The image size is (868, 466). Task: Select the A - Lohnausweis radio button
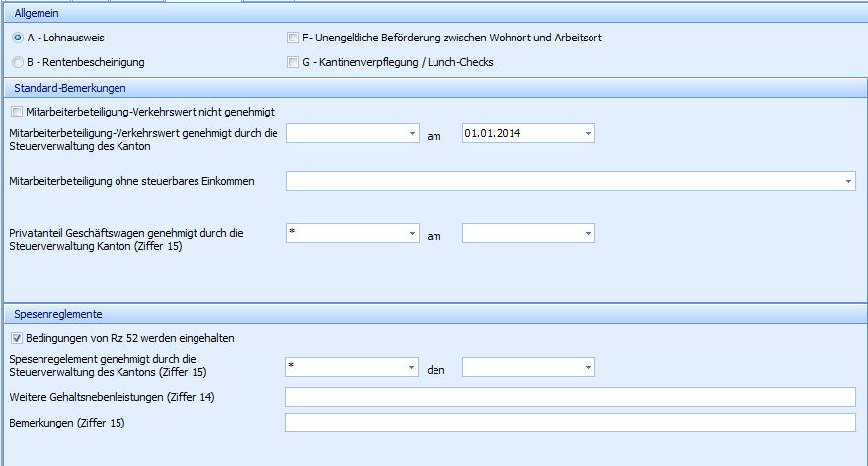click(x=18, y=38)
